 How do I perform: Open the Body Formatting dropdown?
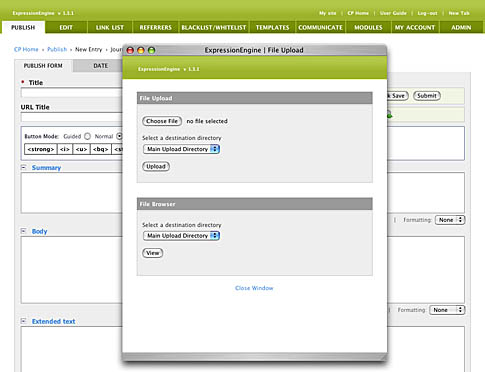tap(447, 310)
